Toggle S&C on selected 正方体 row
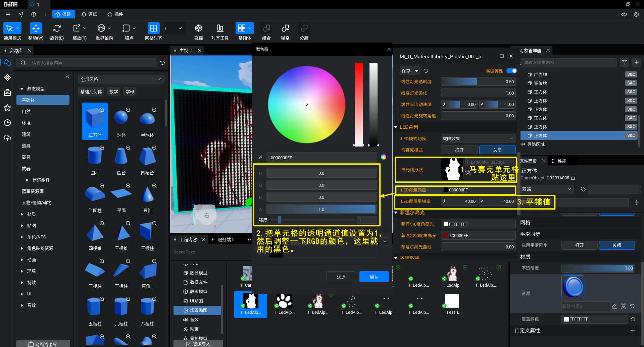 pyautogui.click(x=631, y=135)
